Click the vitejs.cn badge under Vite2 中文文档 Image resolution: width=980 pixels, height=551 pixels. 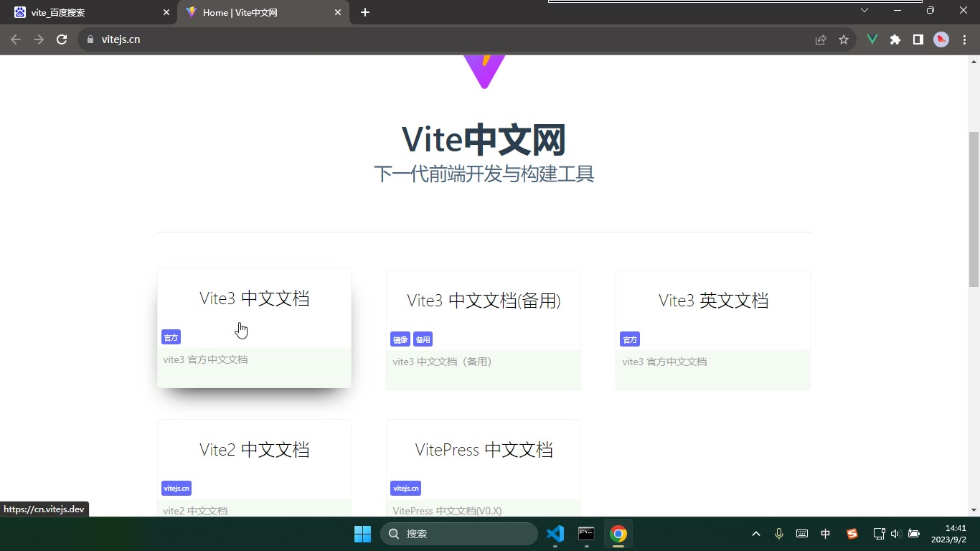(x=176, y=489)
